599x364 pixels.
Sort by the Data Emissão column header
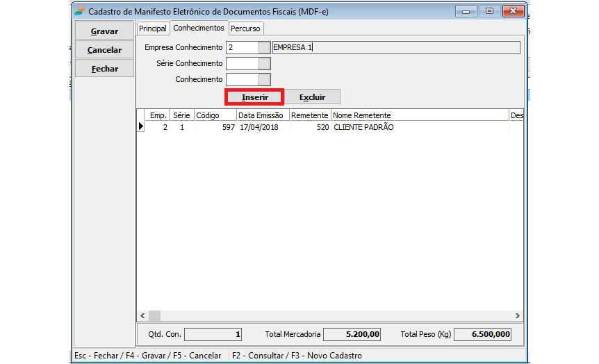pos(262,115)
